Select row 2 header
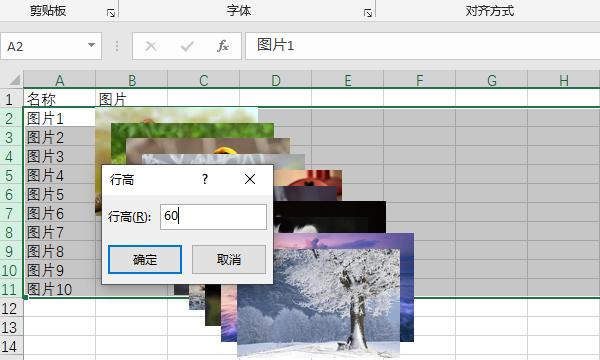Image resolution: width=600 pixels, height=360 pixels. point(11,117)
